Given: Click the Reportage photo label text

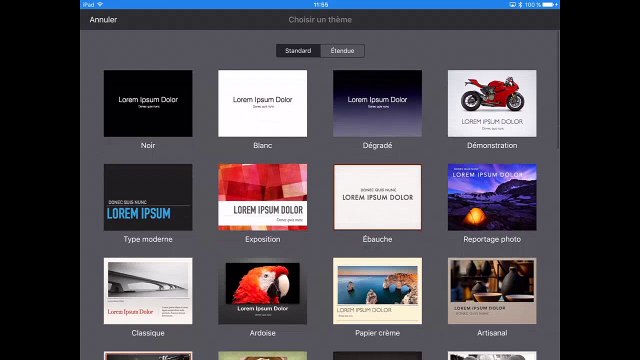Looking at the screenshot, I should coord(492,239).
